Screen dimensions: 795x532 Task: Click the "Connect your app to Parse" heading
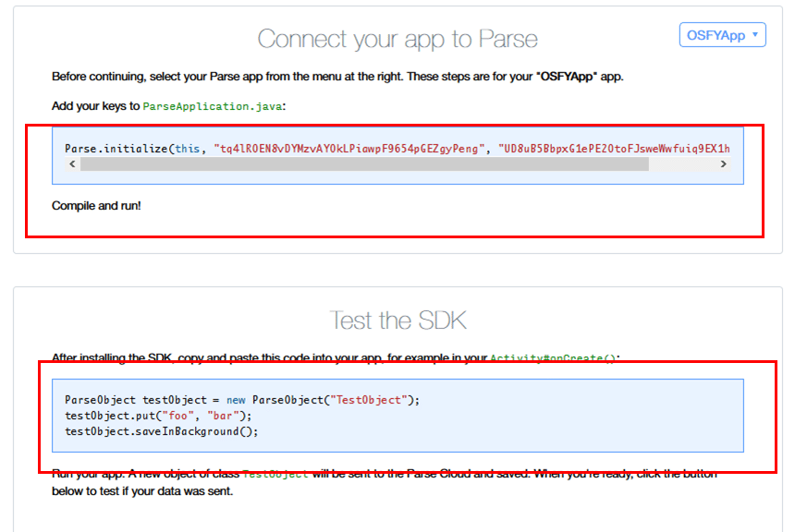397,39
